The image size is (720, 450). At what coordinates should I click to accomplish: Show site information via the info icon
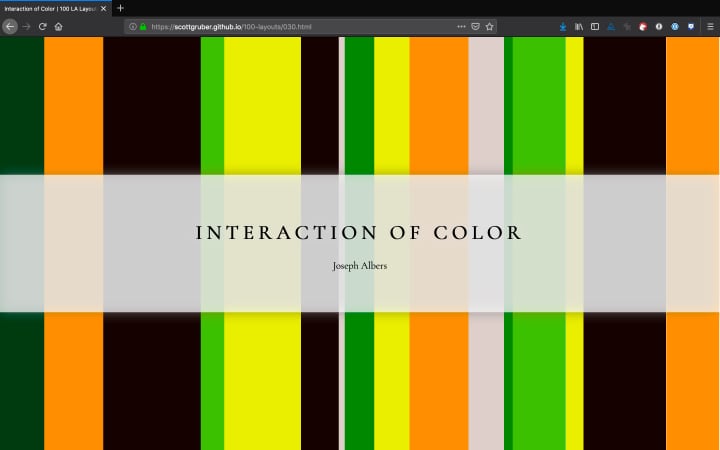pos(133,27)
